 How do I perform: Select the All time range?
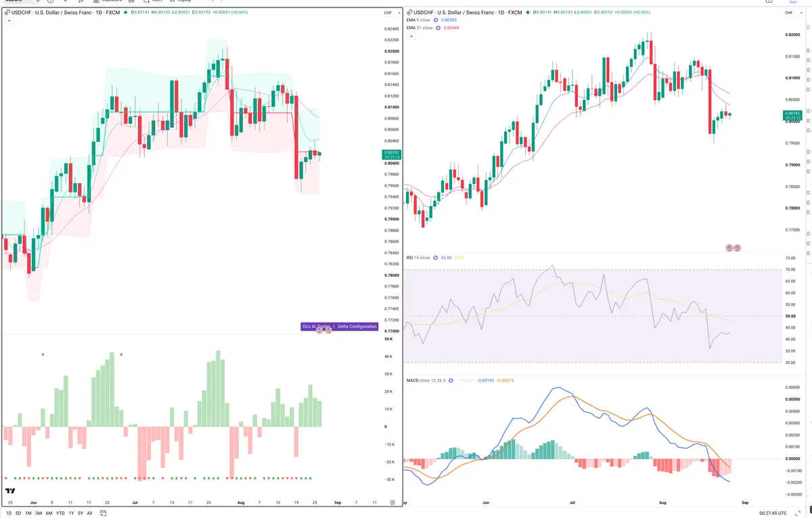[x=89, y=513]
